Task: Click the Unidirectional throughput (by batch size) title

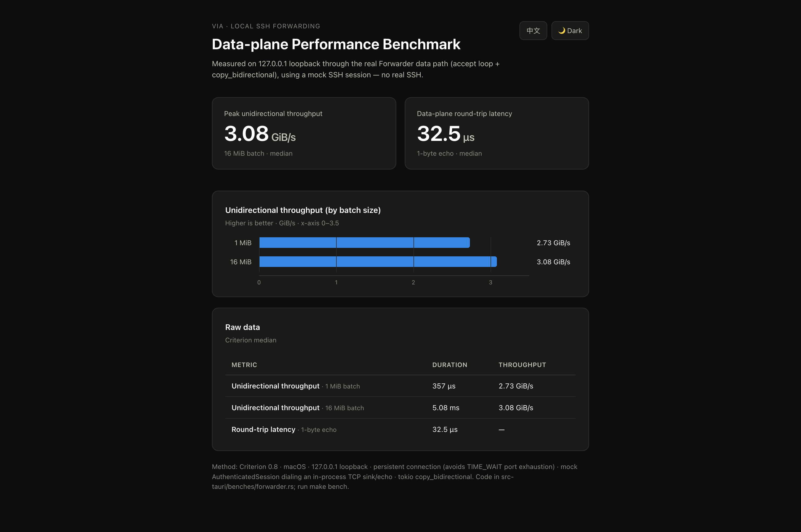Action: pos(303,210)
